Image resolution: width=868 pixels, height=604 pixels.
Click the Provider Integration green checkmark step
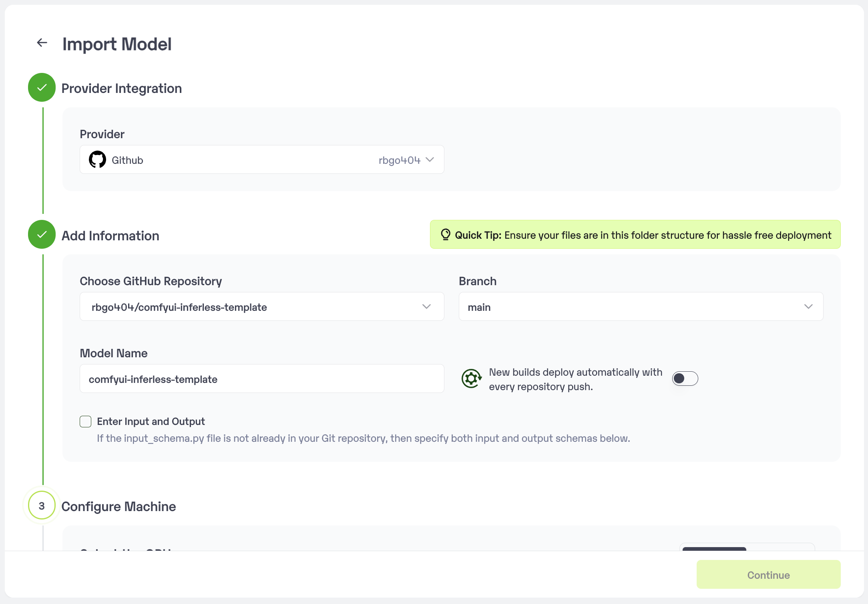[x=42, y=88]
